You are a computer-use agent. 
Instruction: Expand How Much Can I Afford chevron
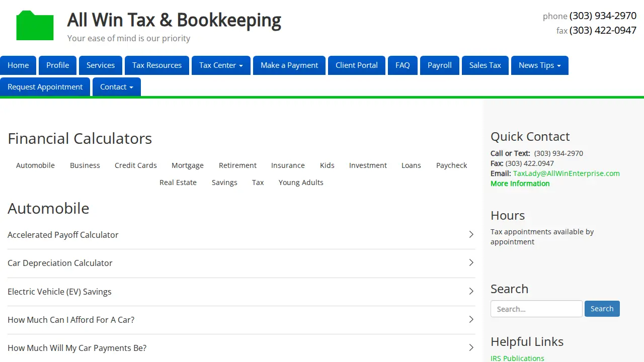click(471, 319)
